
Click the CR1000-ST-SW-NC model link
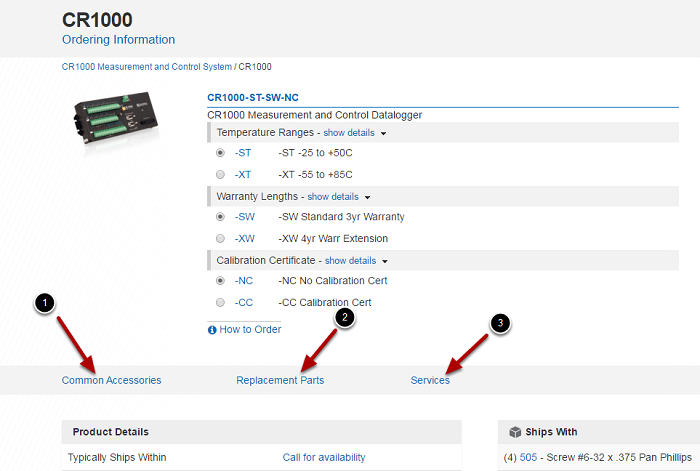pos(253,97)
